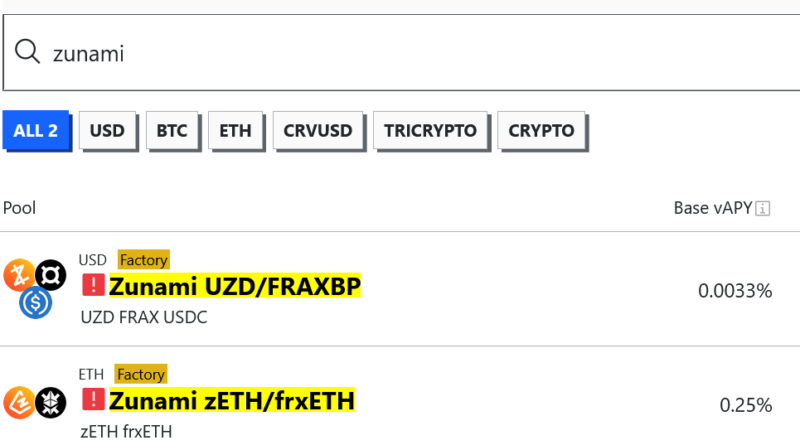Filter pools by BTC
The width and height of the screenshot is (800, 445).
click(x=172, y=130)
